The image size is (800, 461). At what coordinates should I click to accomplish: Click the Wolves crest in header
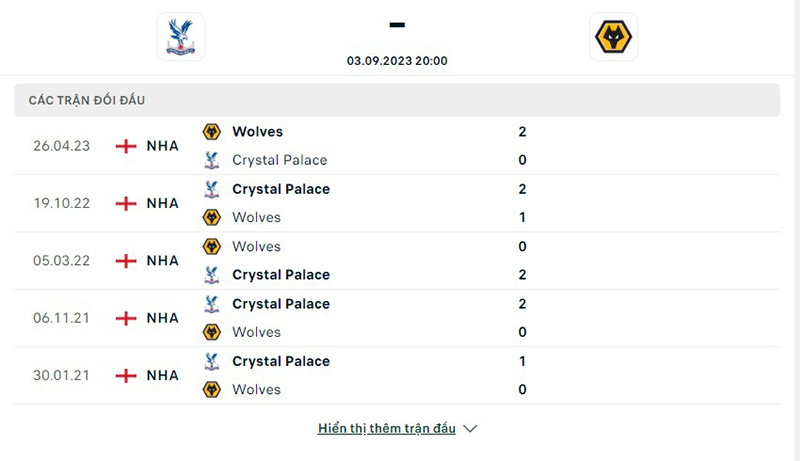(613, 37)
